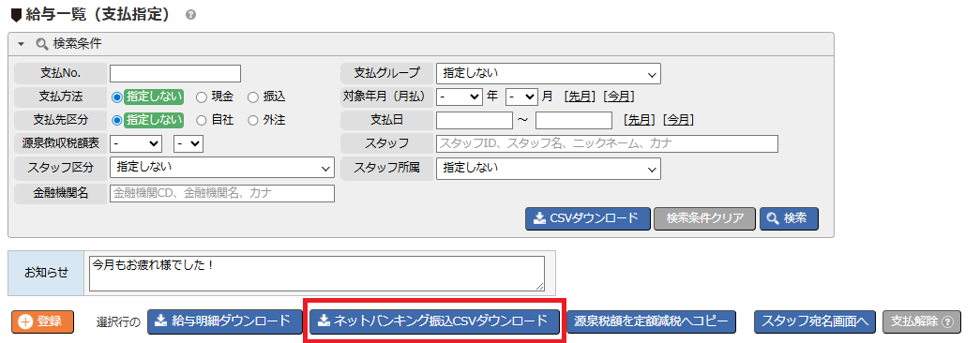Open the 対象年月 month dropdown
The width and height of the screenshot is (980, 343).
coord(521,97)
